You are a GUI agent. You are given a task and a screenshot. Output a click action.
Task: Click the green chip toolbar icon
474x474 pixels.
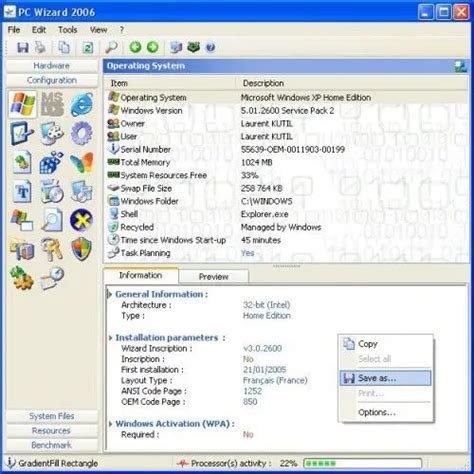point(193,47)
